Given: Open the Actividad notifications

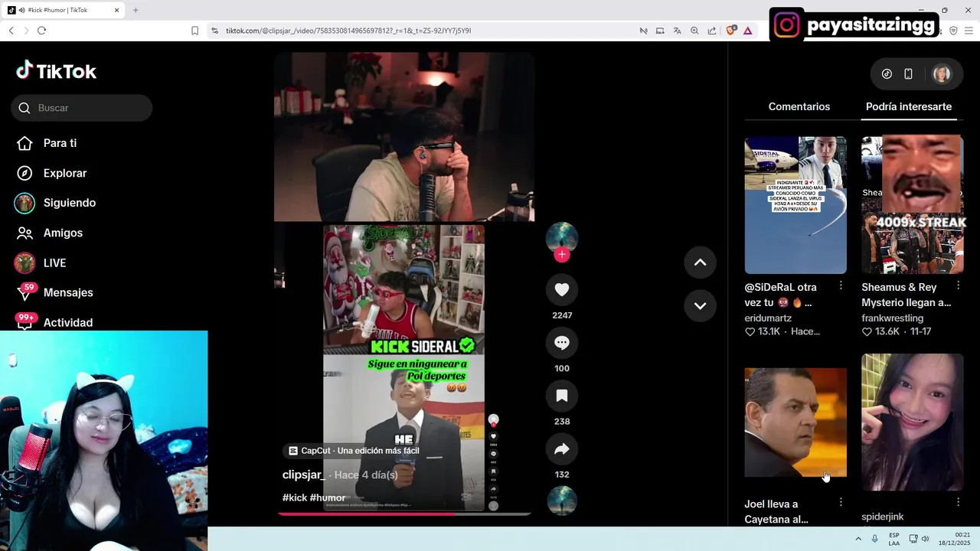Looking at the screenshot, I should coord(54,322).
